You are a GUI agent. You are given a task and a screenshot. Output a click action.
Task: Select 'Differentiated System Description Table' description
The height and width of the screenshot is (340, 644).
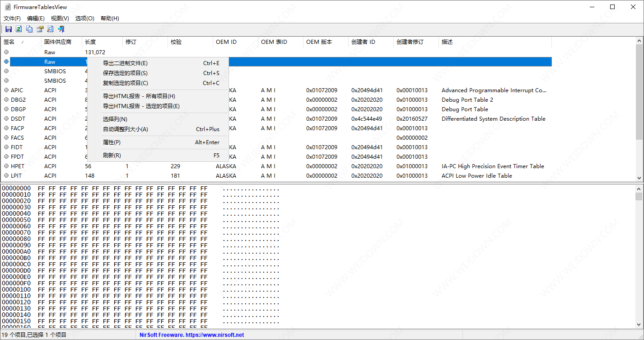[x=494, y=119]
